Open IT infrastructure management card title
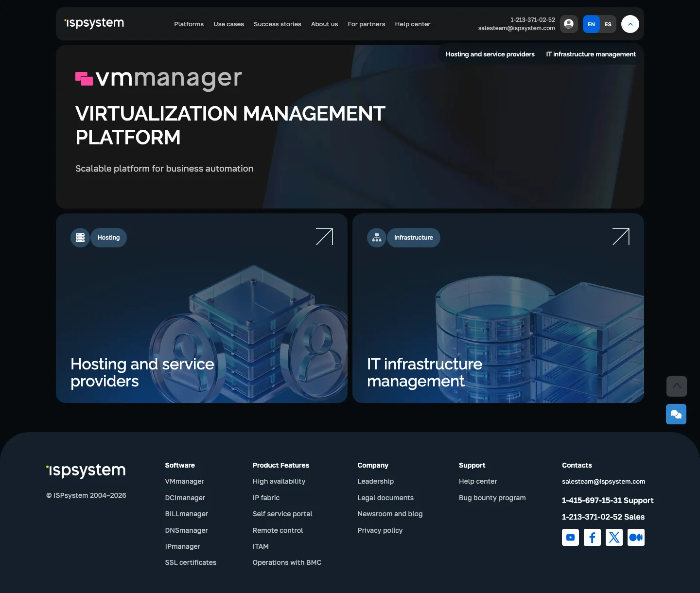Image resolution: width=700 pixels, height=593 pixels. pos(425,373)
